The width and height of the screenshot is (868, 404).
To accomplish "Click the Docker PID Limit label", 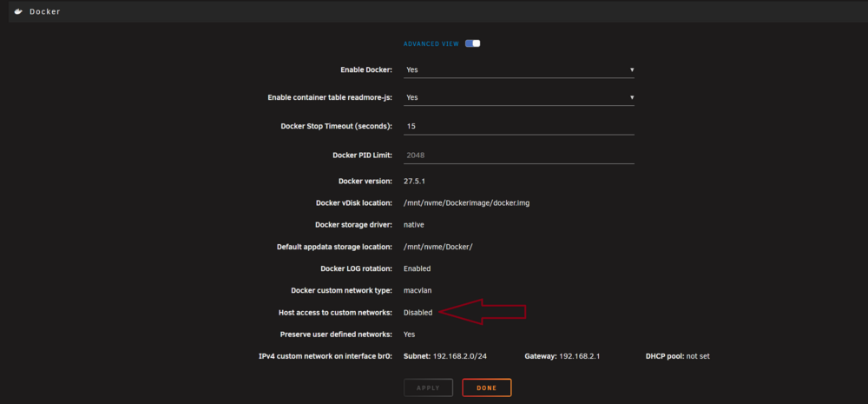I will point(362,156).
